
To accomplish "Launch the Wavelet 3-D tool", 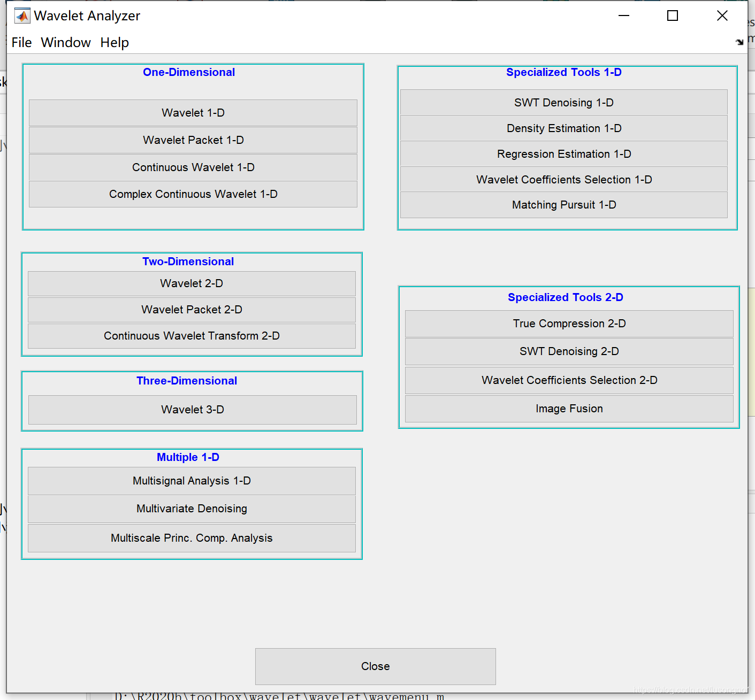I will coord(192,410).
